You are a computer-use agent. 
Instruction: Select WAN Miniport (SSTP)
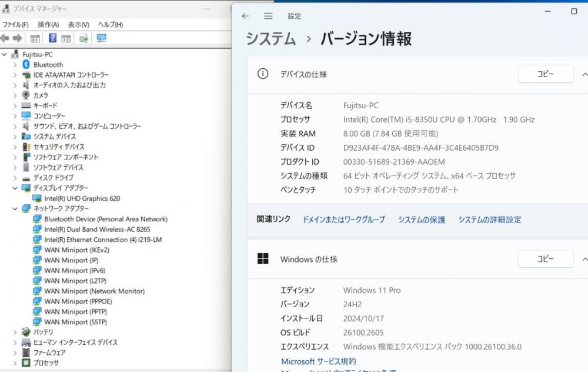click(x=75, y=322)
